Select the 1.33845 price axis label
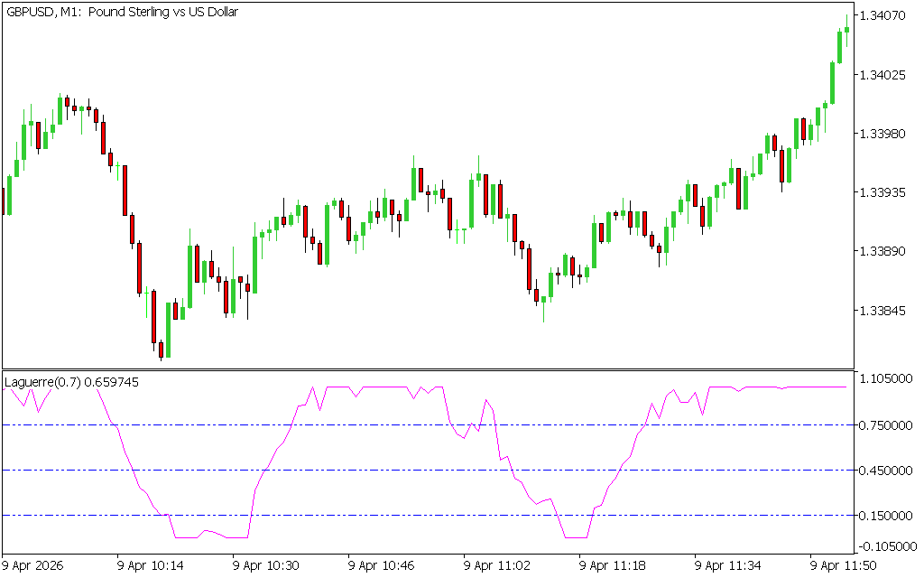This screenshot has height=578, width=924. [x=883, y=311]
